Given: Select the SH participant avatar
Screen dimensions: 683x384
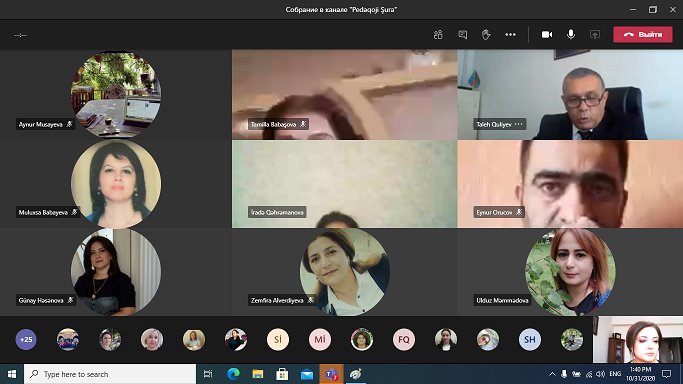Looking at the screenshot, I should (x=530, y=340).
